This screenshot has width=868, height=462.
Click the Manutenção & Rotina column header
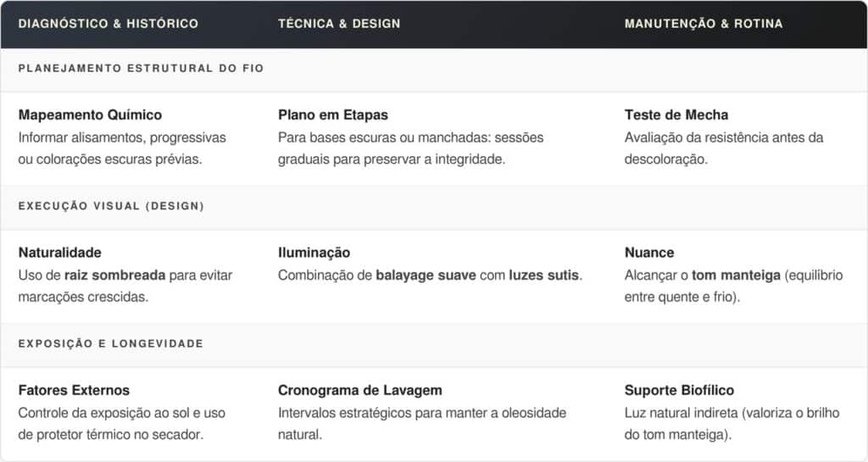coord(704,24)
